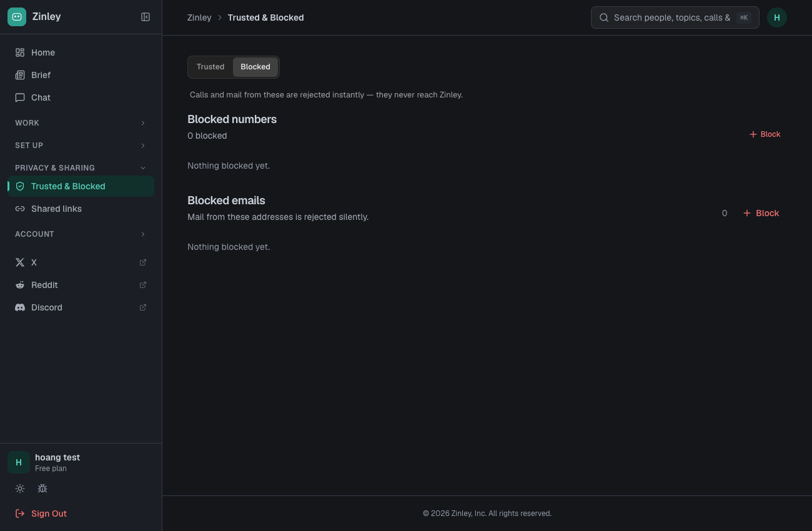This screenshot has width=812, height=531.
Task: Click the Blocked emails heading
Action: pyautogui.click(x=226, y=201)
